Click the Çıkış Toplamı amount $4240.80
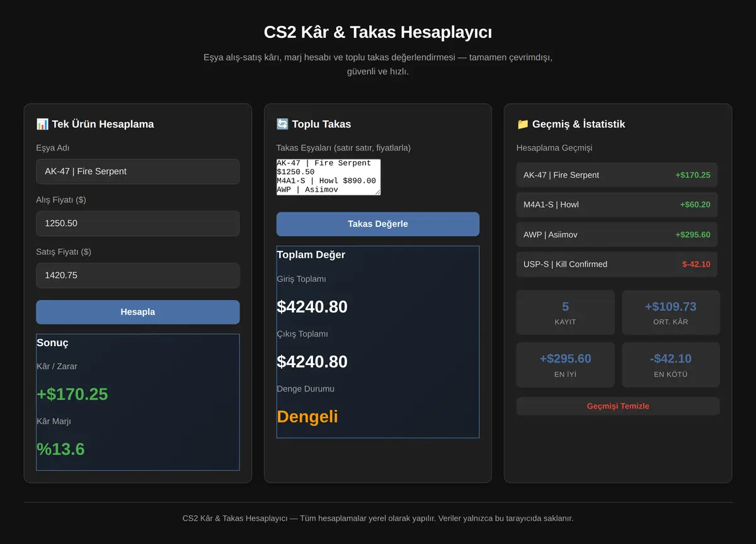Image resolution: width=756 pixels, height=544 pixels. 312,362
